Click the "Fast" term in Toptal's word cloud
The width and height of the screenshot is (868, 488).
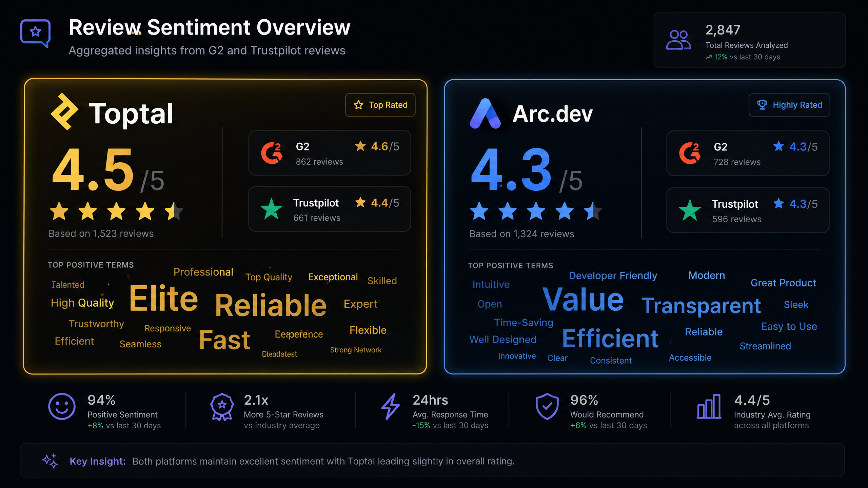[224, 340]
